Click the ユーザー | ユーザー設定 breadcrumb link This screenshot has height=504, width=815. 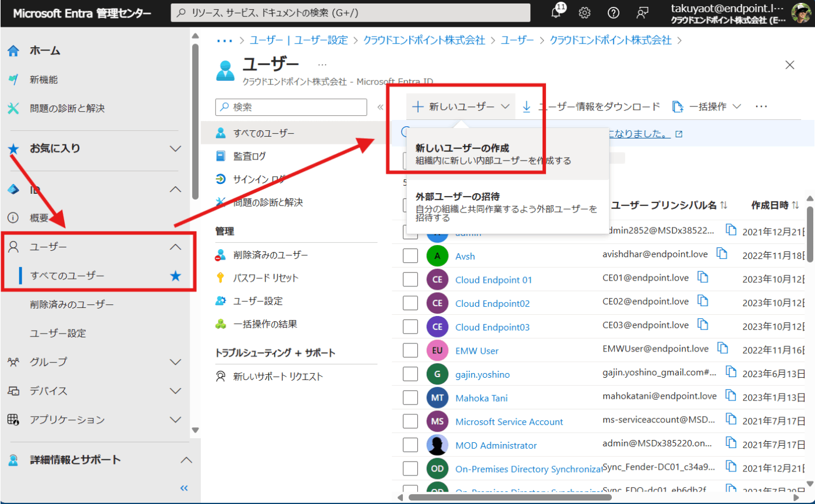coord(299,40)
